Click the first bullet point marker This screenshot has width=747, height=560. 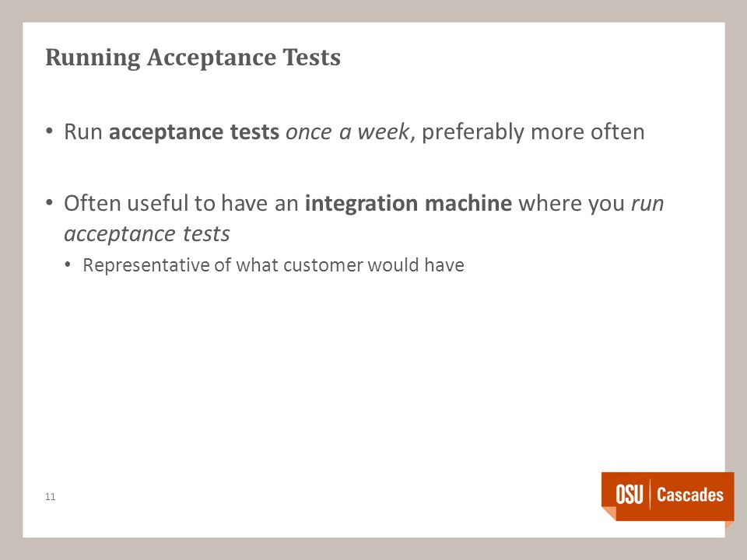click(50, 131)
